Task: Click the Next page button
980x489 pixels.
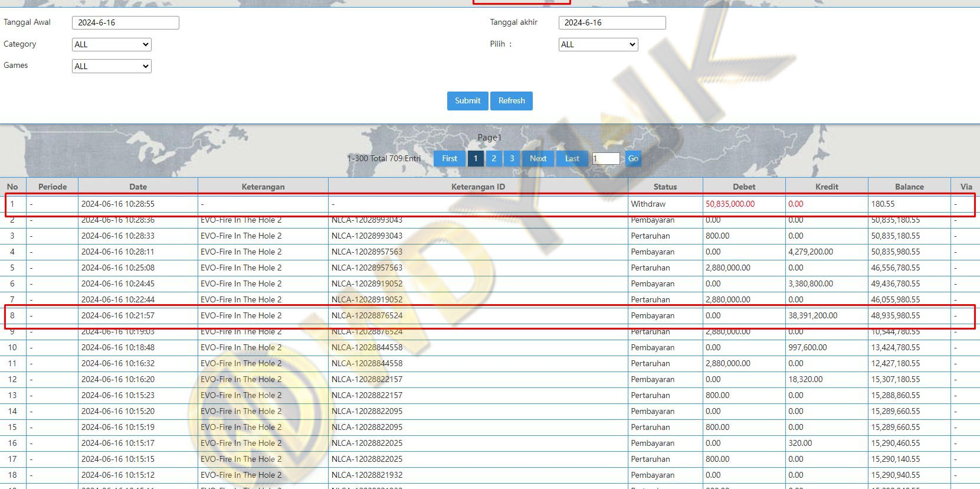Action: click(538, 158)
